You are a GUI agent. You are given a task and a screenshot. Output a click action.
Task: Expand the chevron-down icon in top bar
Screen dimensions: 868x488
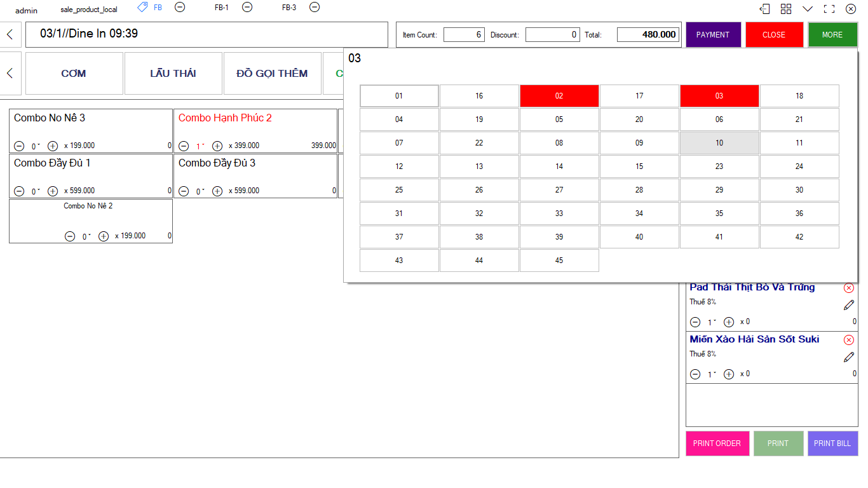click(808, 9)
